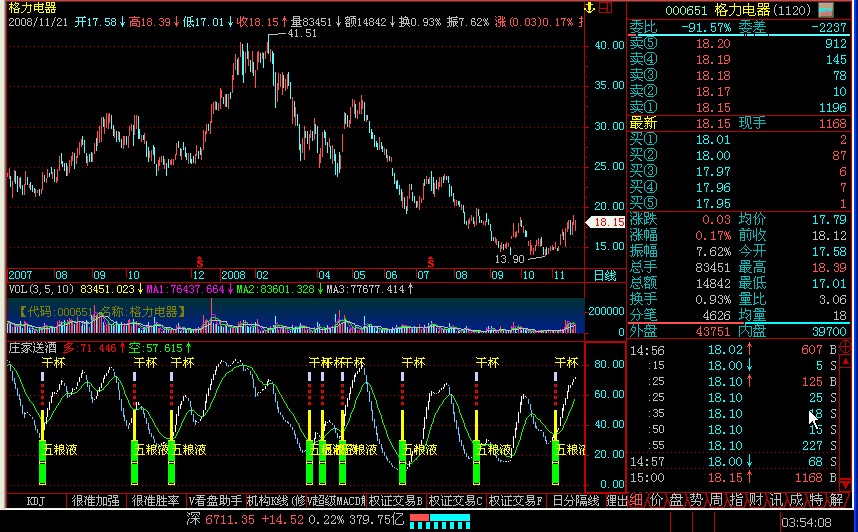Select the 指 index tab in the side panel

point(737,500)
